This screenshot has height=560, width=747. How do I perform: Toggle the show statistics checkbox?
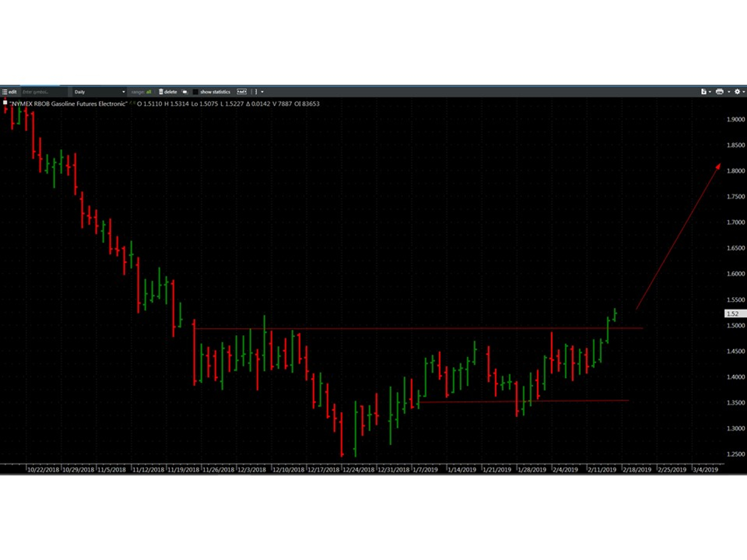pos(196,92)
